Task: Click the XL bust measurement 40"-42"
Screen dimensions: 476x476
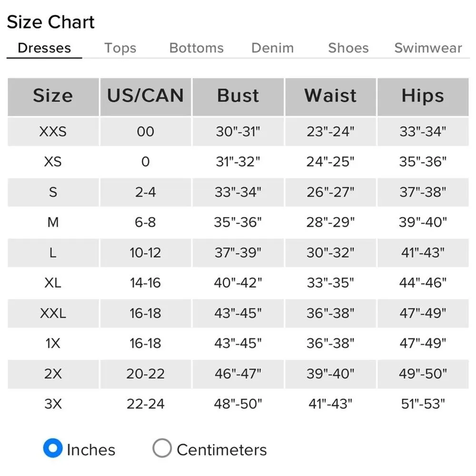Action: 238,283
